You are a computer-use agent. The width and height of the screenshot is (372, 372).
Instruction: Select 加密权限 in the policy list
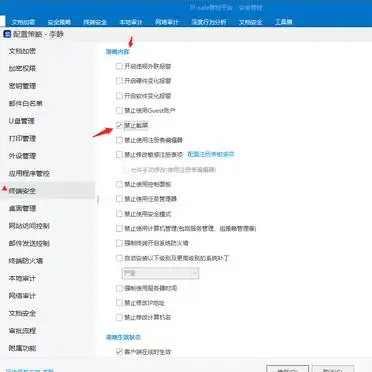[22, 68]
